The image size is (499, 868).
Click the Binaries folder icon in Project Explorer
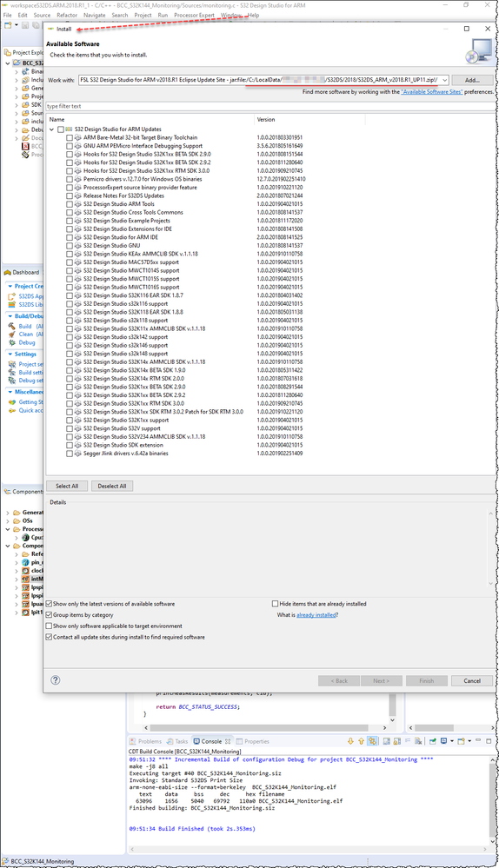[25, 71]
